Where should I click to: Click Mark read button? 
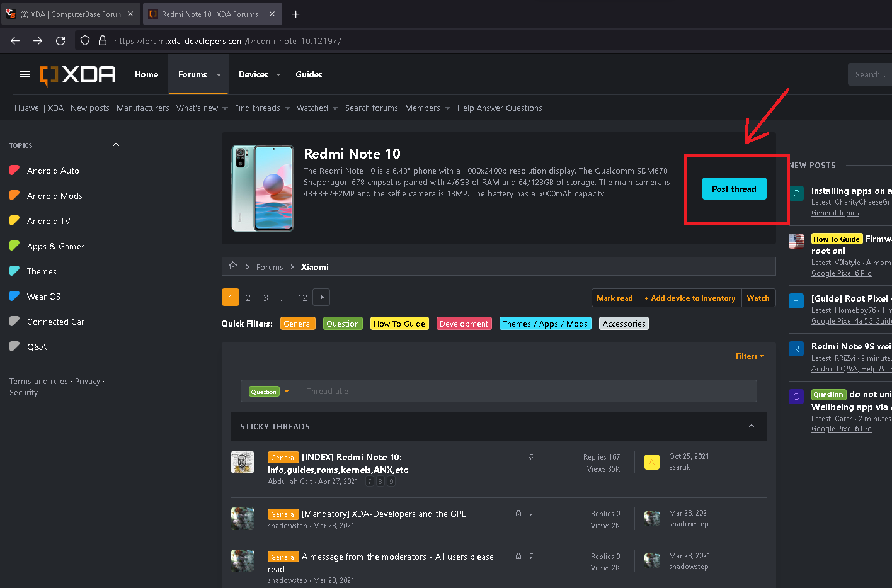click(x=615, y=298)
